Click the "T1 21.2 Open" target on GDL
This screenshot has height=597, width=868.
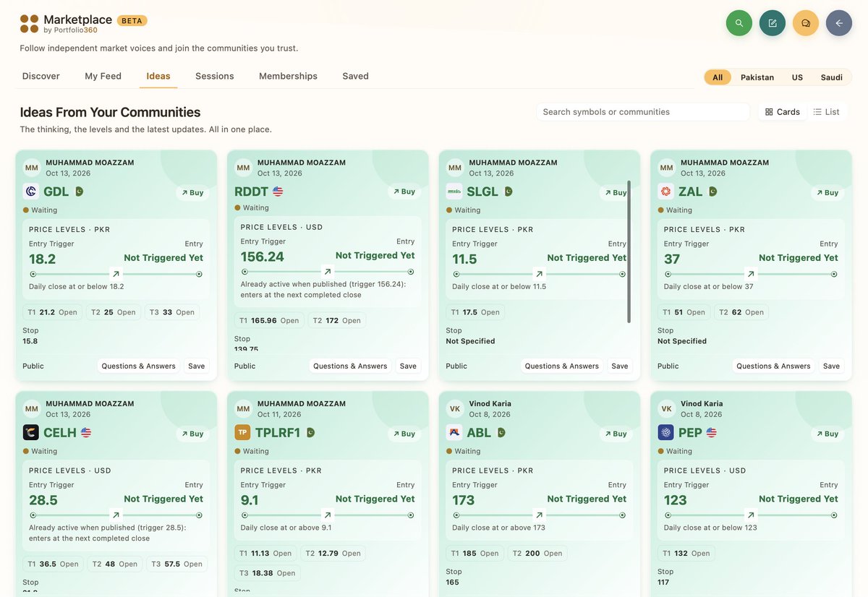[x=52, y=312]
